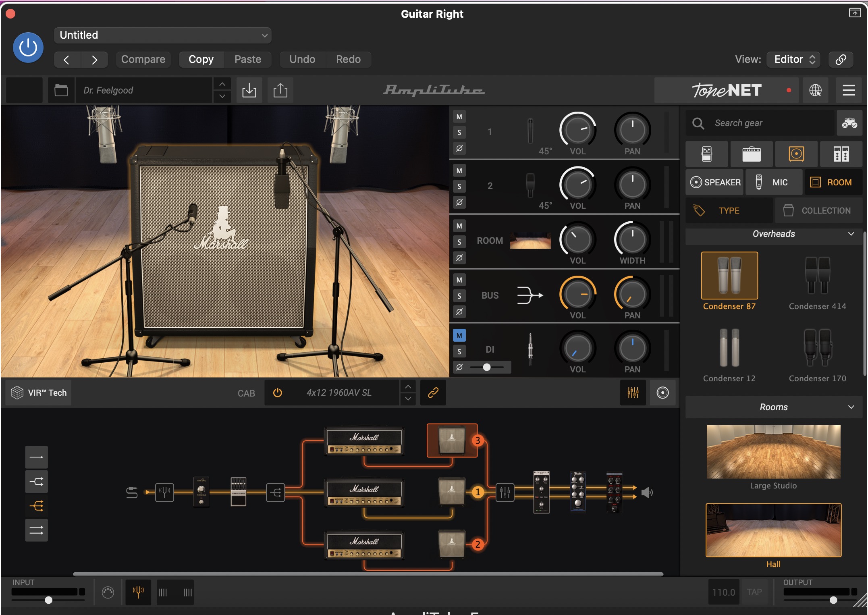Invert phase on the BUS channel
Screen dimensions: 868x615
459,312
